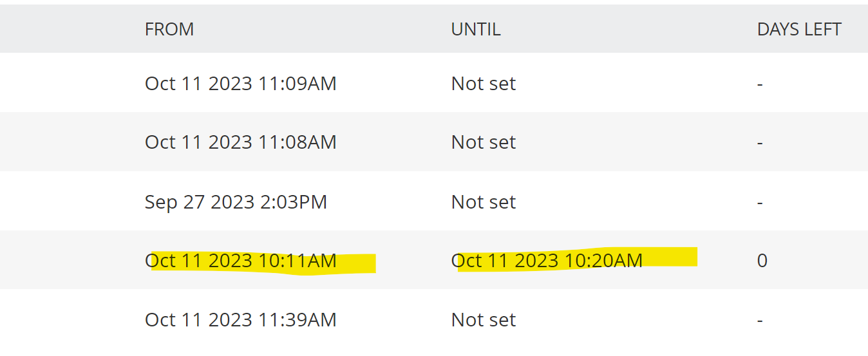Screen dimensions: 868x356
Task: Click the DAYS LEFT column header
Action: point(799,30)
